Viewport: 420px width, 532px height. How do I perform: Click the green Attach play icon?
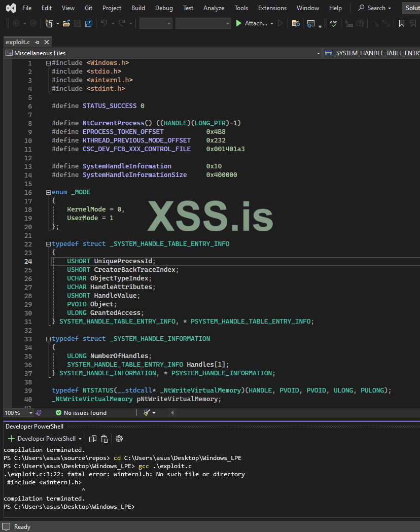pos(238,23)
